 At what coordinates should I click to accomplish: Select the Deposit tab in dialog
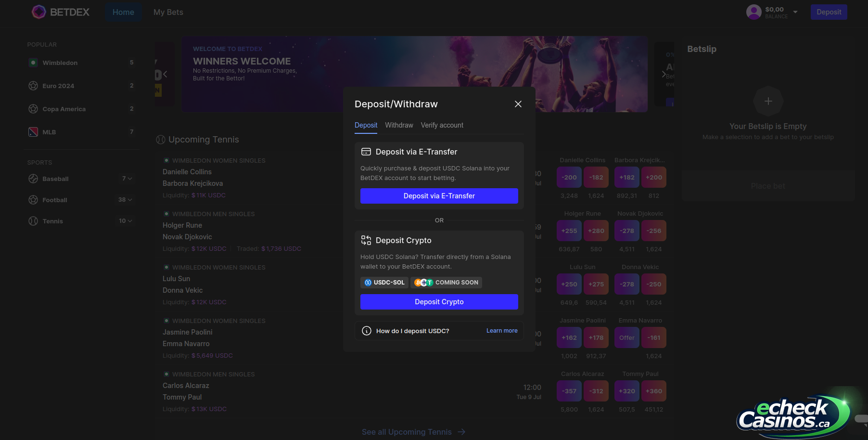pyautogui.click(x=366, y=125)
